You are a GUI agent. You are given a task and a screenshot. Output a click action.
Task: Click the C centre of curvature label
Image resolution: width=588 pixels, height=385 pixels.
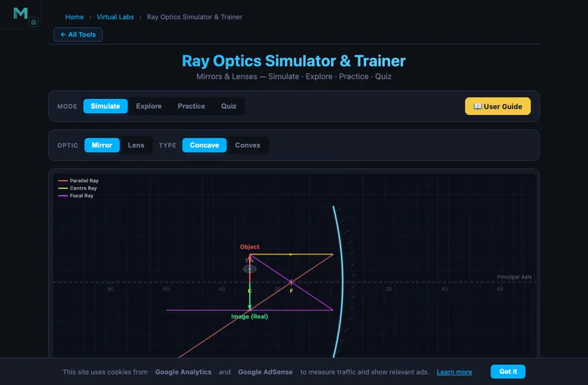point(250,292)
